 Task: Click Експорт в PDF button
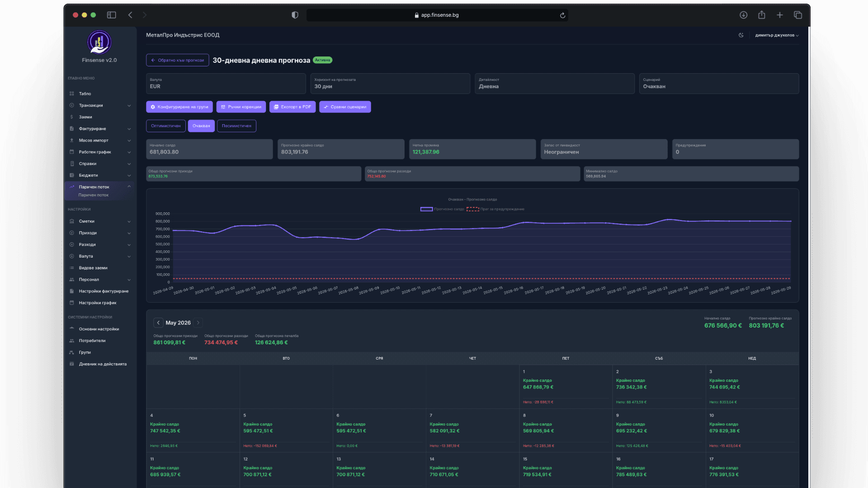[292, 107]
